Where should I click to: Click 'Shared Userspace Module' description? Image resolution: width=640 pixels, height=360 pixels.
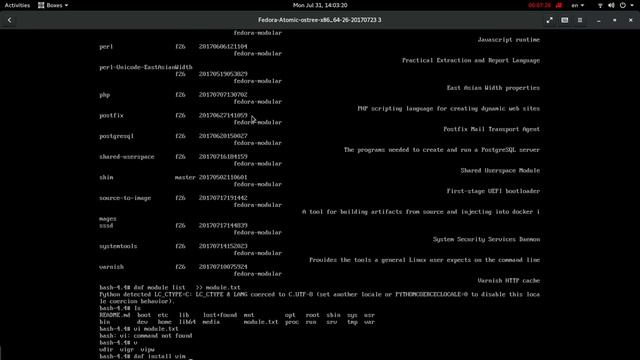pyautogui.click(x=500, y=171)
